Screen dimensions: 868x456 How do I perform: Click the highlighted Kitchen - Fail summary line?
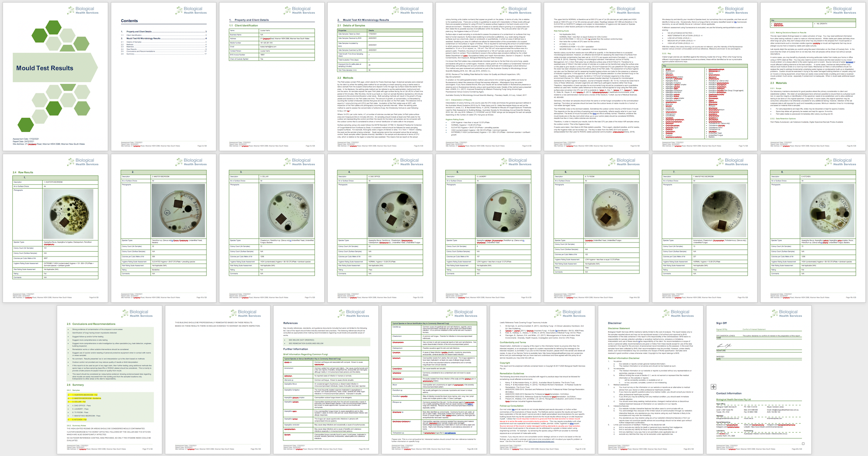tap(79, 419)
